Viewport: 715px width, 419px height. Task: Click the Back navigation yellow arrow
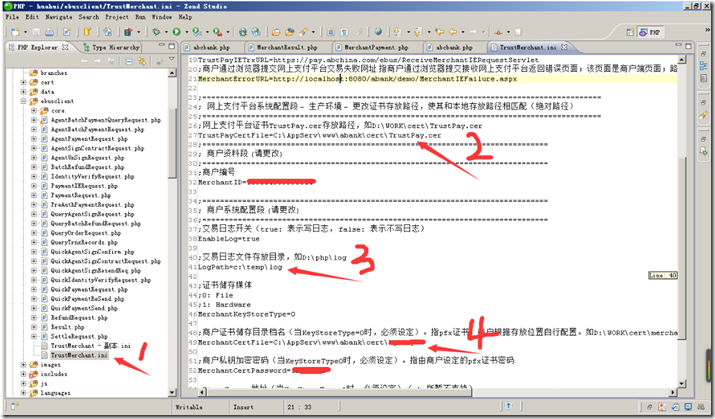point(453,32)
